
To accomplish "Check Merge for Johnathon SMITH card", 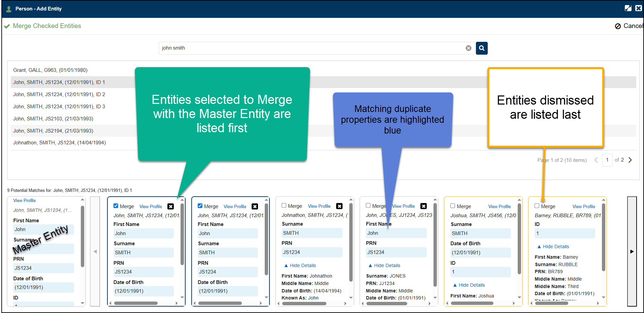I will 284,206.
